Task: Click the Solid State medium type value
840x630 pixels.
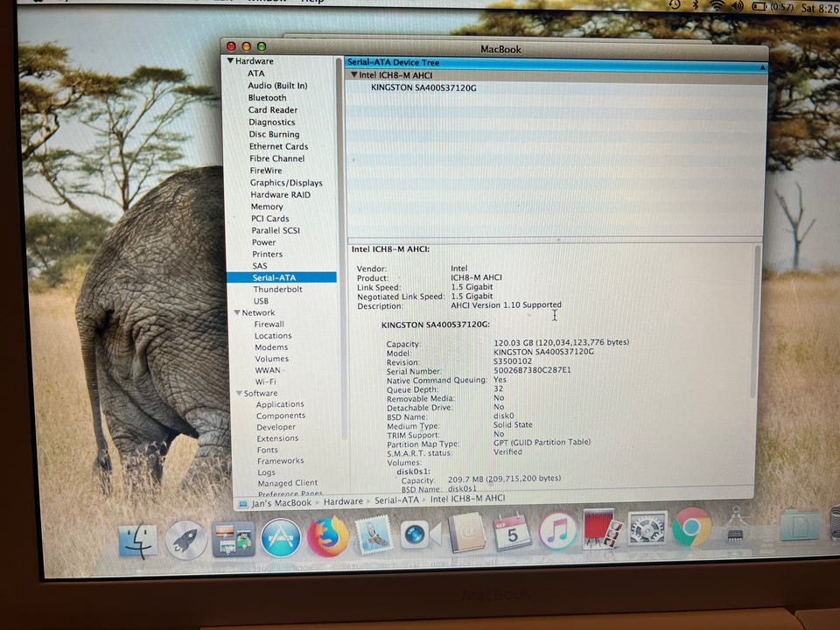Action: tap(513, 425)
